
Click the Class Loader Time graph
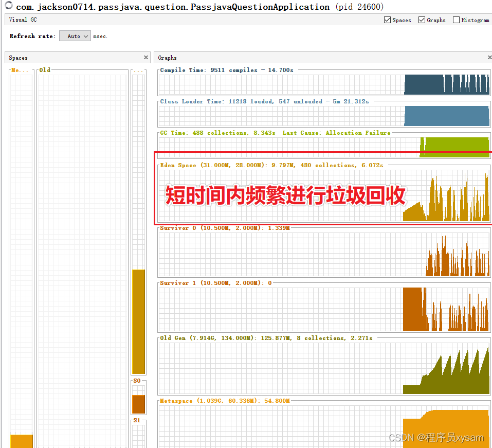coord(324,116)
